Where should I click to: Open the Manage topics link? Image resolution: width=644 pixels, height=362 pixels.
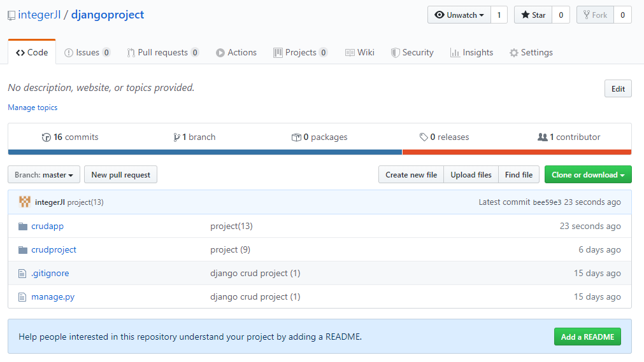pyautogui.click(x=32, y=108)
